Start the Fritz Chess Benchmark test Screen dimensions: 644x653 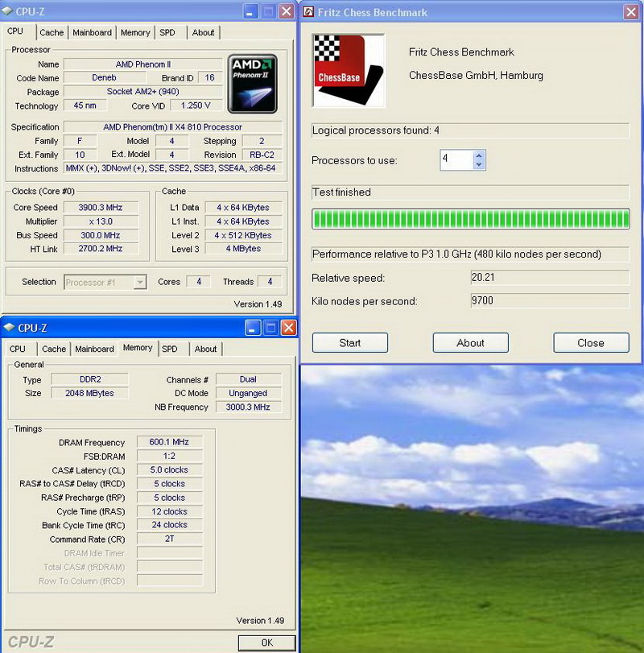pos(350,343)
